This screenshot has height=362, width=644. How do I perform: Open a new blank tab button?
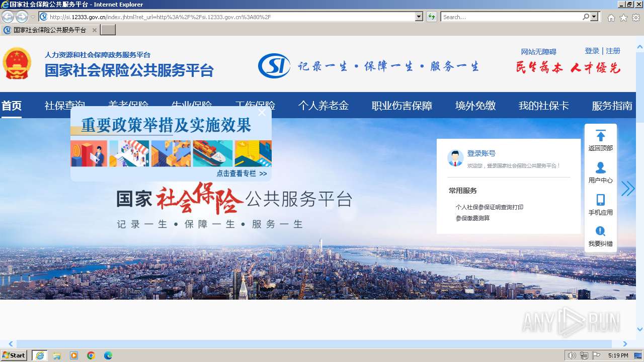(108, 30)
